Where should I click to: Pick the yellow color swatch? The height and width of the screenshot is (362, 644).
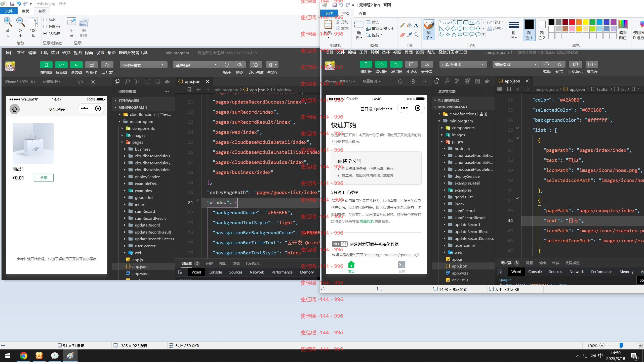[x=586, y=22]
